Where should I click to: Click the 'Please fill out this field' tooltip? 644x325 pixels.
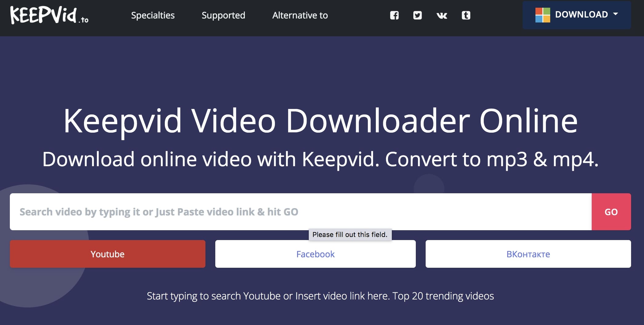tap(350, 235)
